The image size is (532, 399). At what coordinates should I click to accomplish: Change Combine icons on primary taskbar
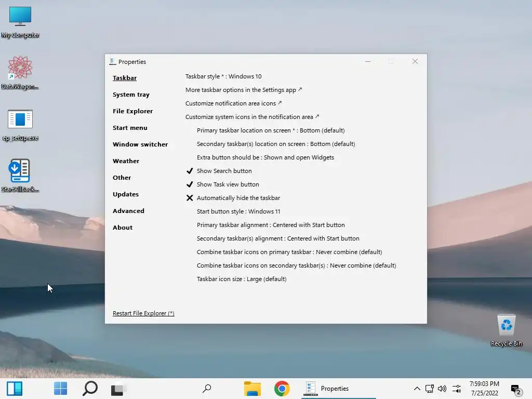(x=289, y=252)
